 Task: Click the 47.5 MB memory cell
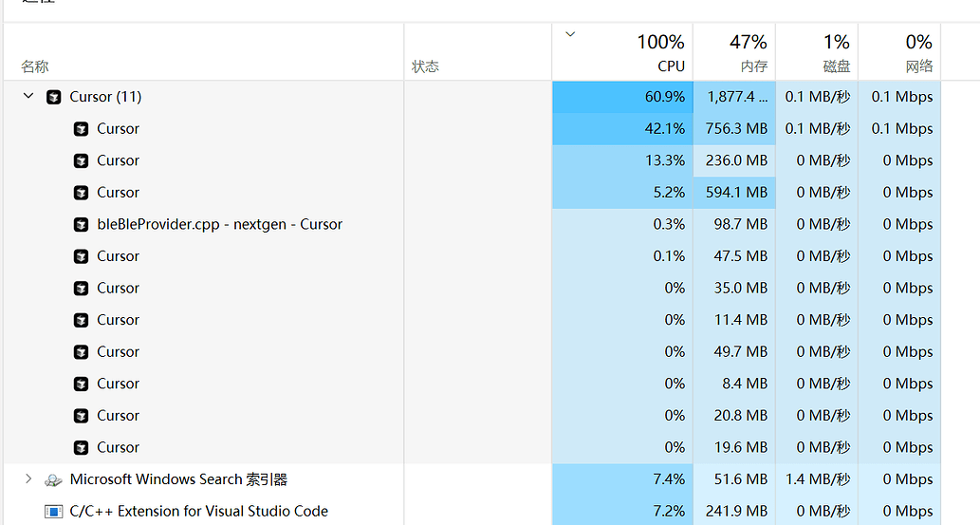(x=734, y=256)
